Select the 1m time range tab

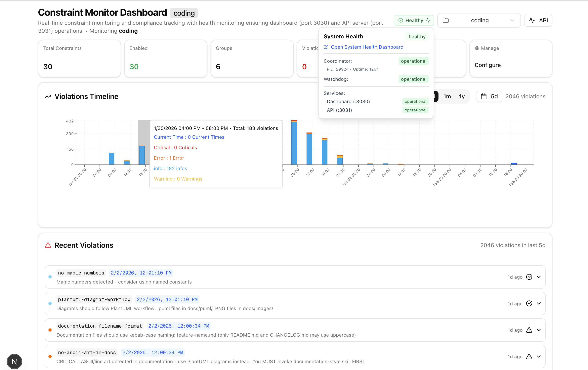point(447,97)
